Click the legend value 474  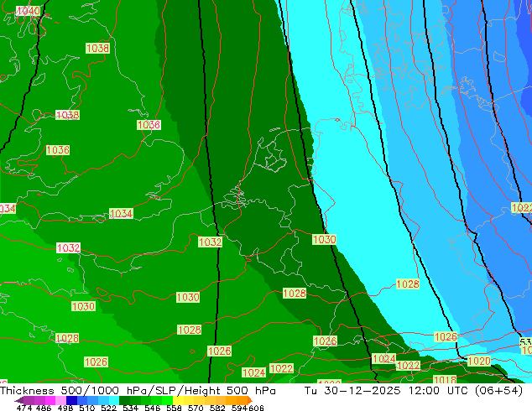click(x=24, y=408)
